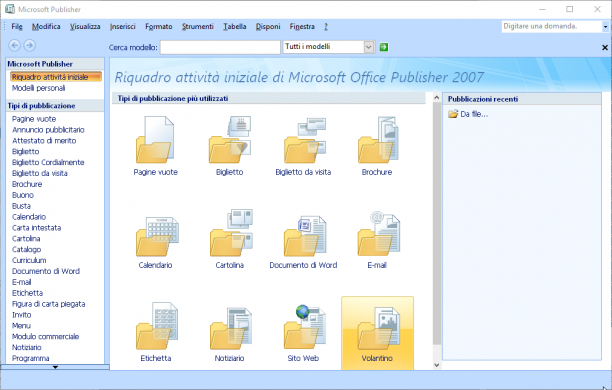Select Programma in the type list
This screenshot has height=390, width=612.
[30, 358]
